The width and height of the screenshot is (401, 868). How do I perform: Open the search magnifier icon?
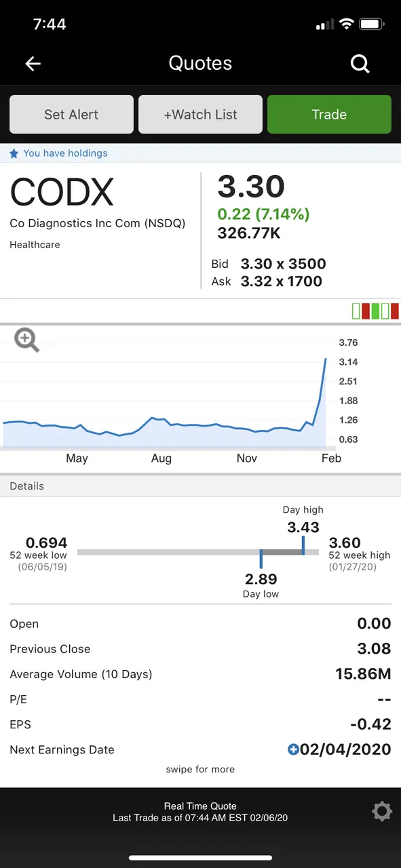coord(360,64)
